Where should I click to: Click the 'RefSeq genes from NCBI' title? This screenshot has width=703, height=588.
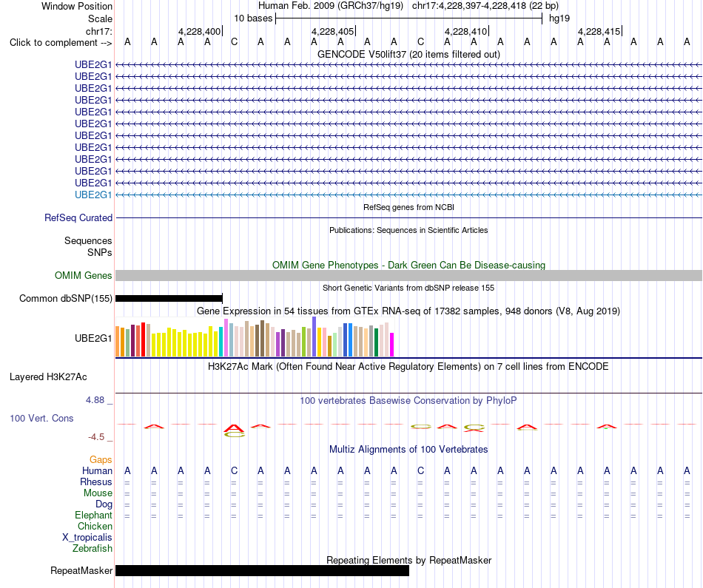409,207
